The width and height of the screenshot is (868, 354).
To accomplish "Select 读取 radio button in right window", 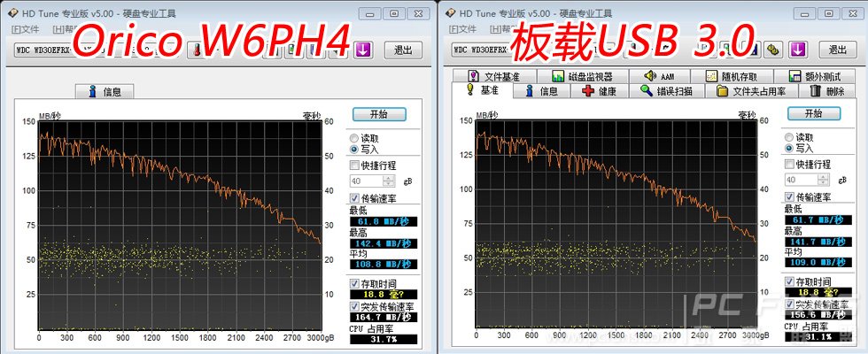I will [798, 137].
